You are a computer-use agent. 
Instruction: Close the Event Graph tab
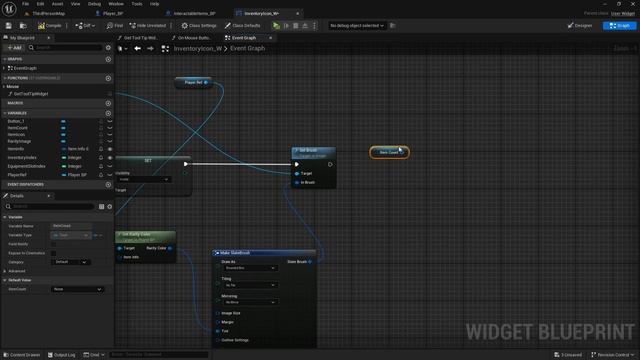(270, 38)
